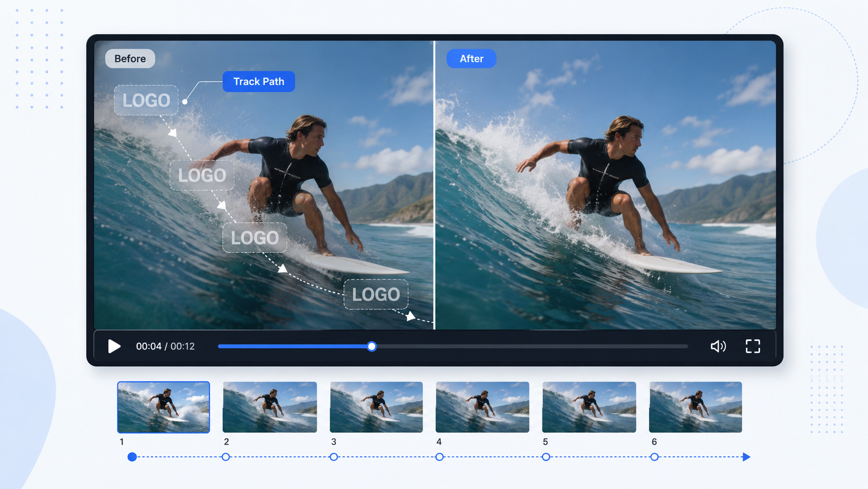Click timeline marker under frame 4
Screen dimensions: 868x489
[x=440, y=457]
